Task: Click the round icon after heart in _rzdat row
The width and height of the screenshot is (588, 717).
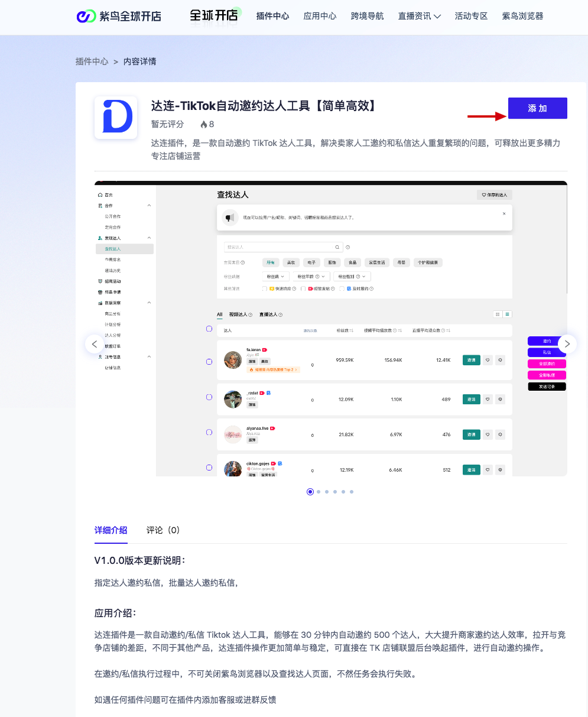Action: click(501, 400)
